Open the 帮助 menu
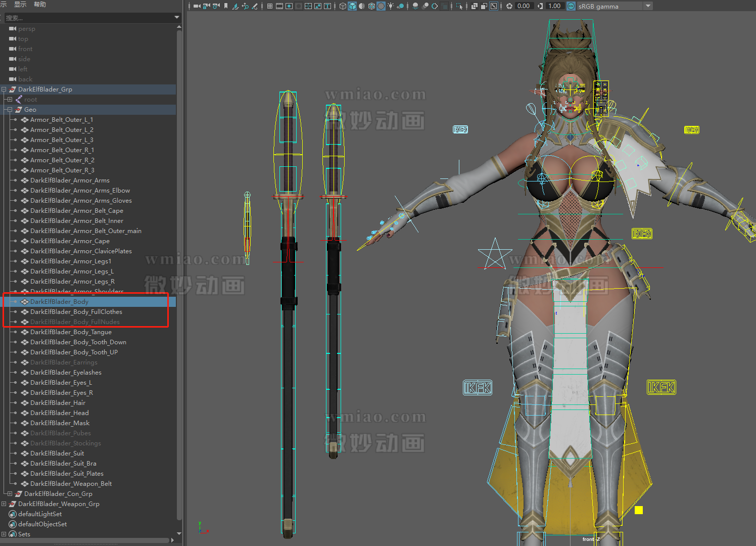 [39, 5]
